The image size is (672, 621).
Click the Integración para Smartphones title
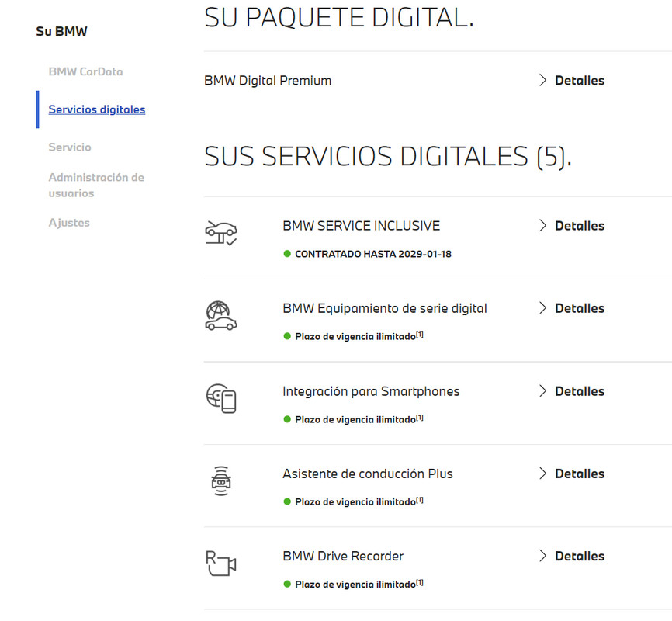tap(371, 391)
